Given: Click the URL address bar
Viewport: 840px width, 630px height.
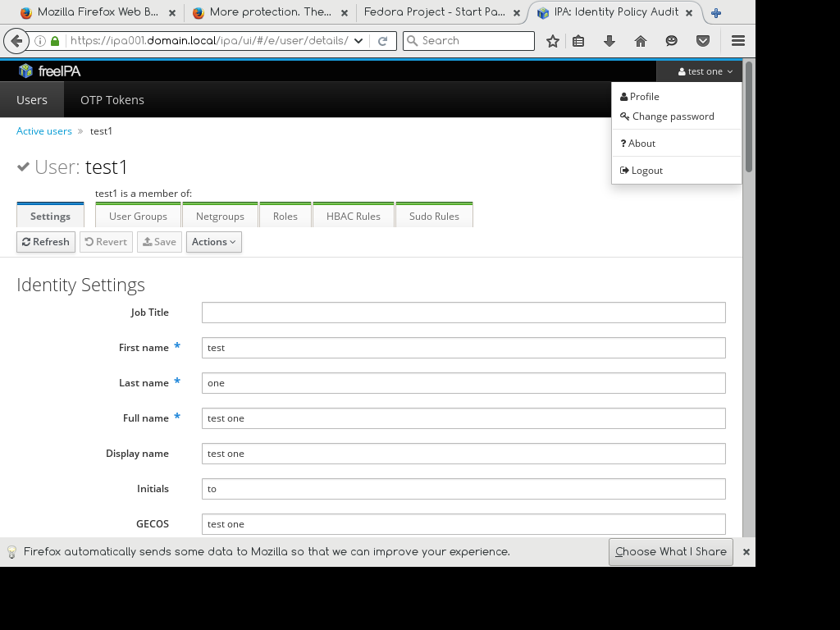Looking at the screenshot, I should coord(209,41).
